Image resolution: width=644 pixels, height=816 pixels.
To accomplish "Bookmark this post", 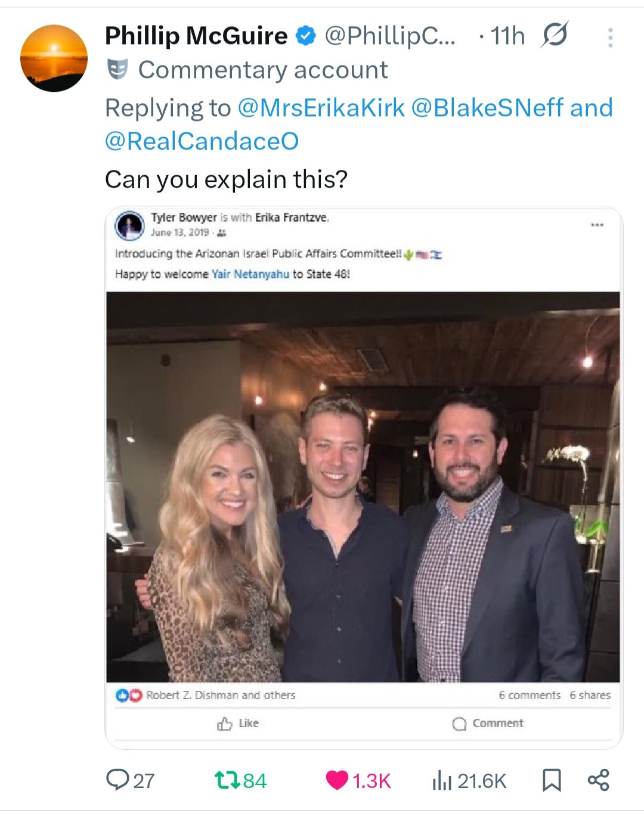I will tap(552, 780).
